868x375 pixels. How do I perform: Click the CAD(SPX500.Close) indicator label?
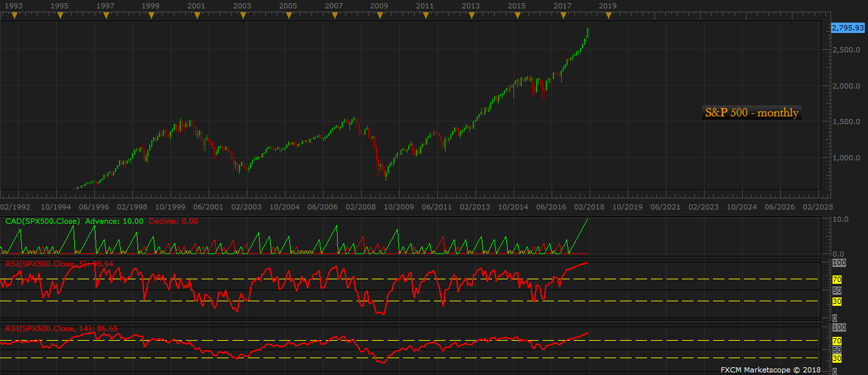(43, 221)
